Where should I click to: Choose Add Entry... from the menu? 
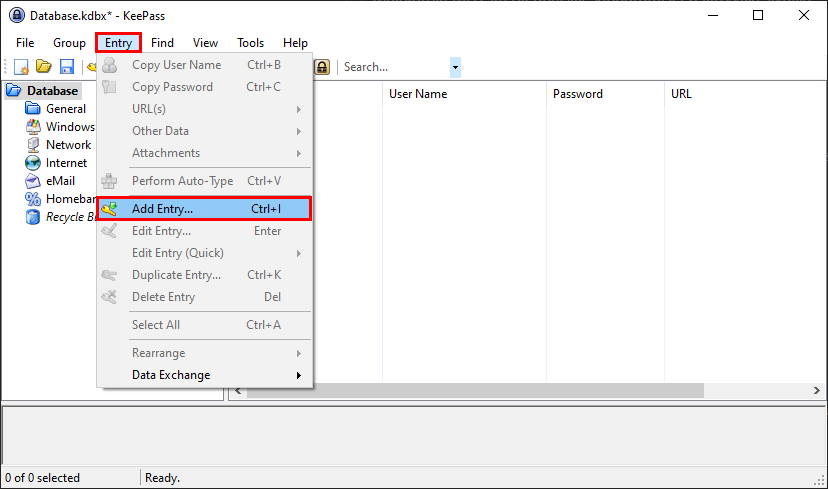click(204, 209)
